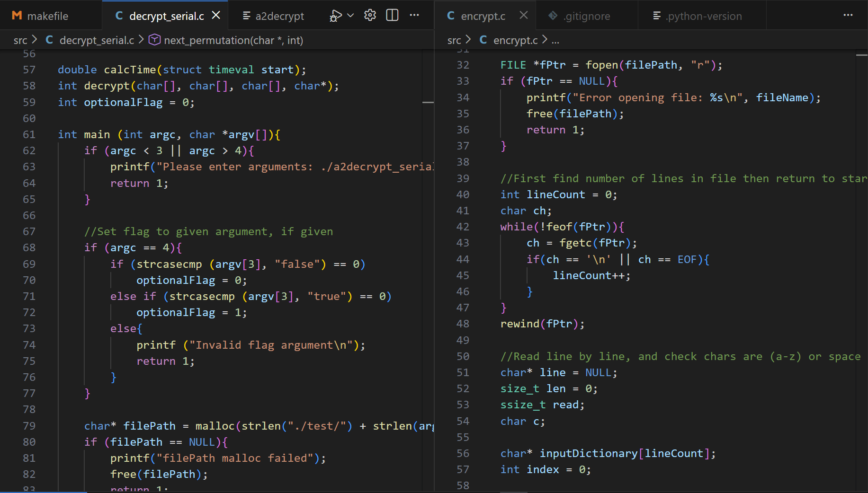Click the C language icon on decrypt_serial.c tab
The height and width of the screenshot is (493, 868).
(x=118, y=15)
